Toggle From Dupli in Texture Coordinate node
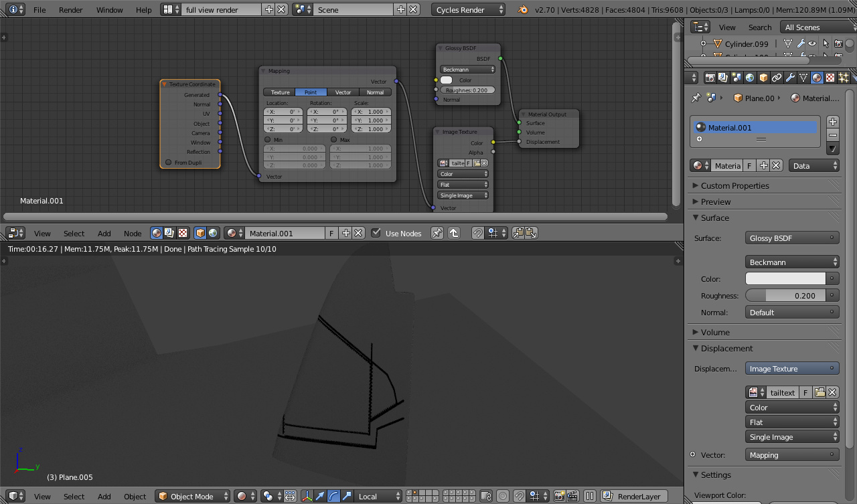This screenshot has height=504, width=857. coord(169,163)
